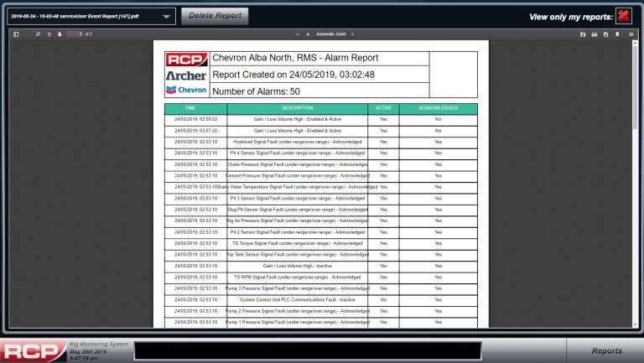The width and height of the screenshot is (644, 363).
Task: Open the report file selection dropdown
Action: pos(91,17)
